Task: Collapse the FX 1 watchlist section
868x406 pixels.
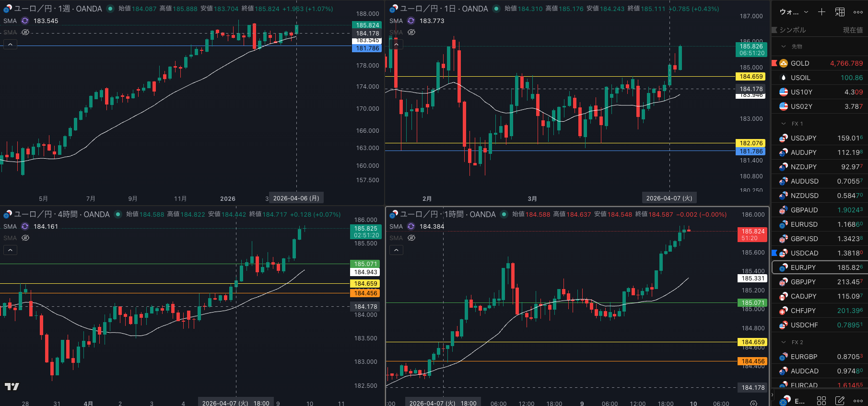Action: pos(784,124)
